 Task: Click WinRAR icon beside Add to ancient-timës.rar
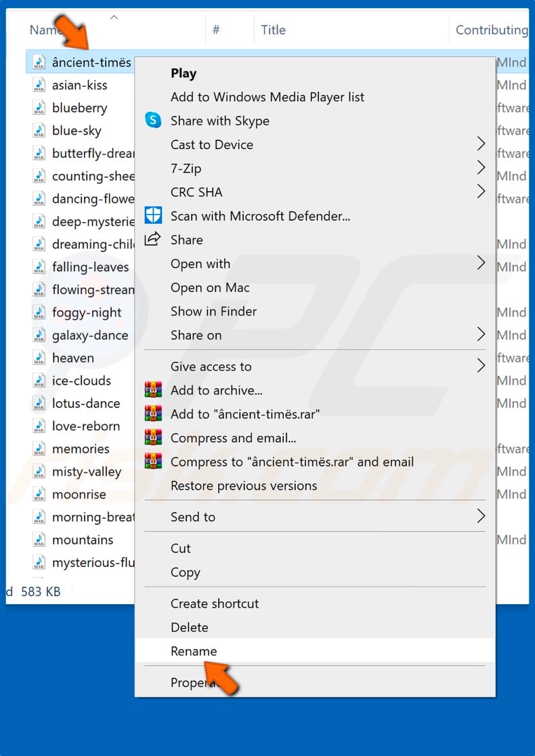click(x=153, y=413)
